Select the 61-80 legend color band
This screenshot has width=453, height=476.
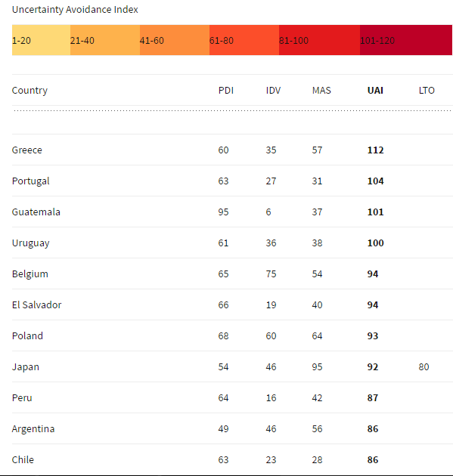pyautogui.click(x=244, y=40)
